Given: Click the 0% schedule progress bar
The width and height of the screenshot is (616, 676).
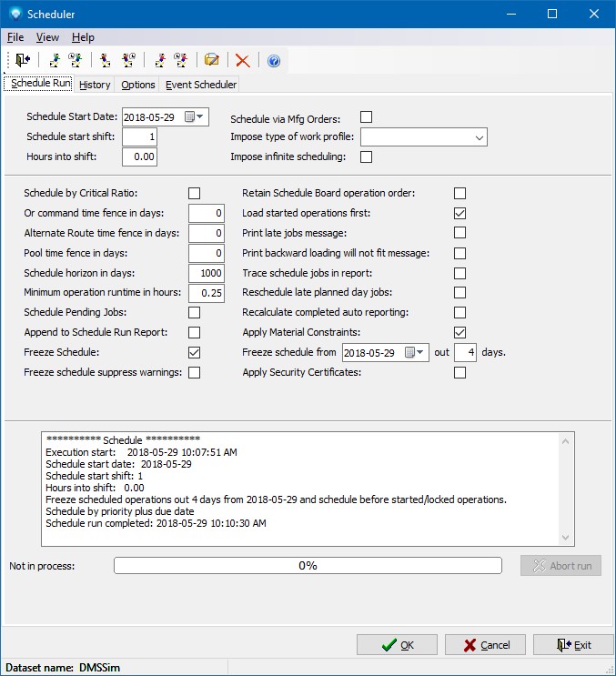Looking at the screenshot, I should [x=308, y=566].
